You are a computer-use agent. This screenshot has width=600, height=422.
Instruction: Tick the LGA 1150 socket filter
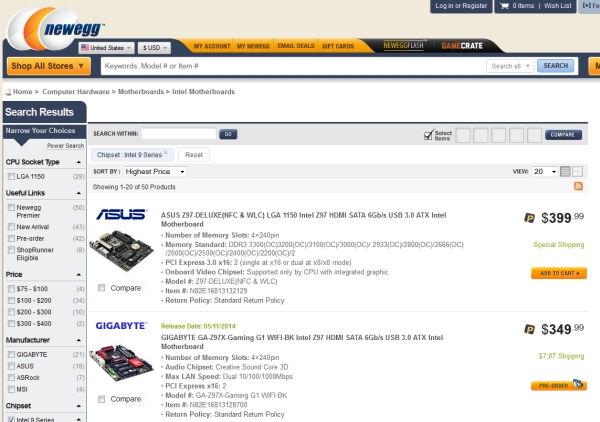(x=10, y=176)
